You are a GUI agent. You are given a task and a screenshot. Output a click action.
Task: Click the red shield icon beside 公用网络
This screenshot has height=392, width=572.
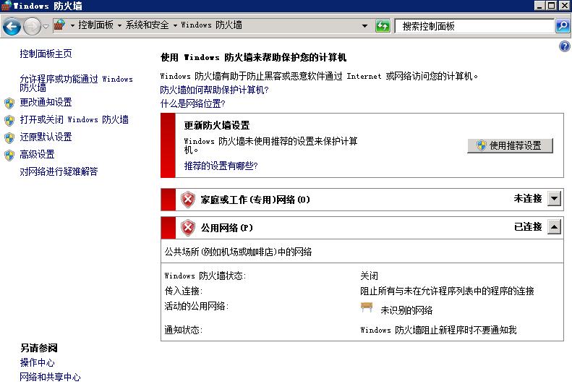tap(188, 228)
